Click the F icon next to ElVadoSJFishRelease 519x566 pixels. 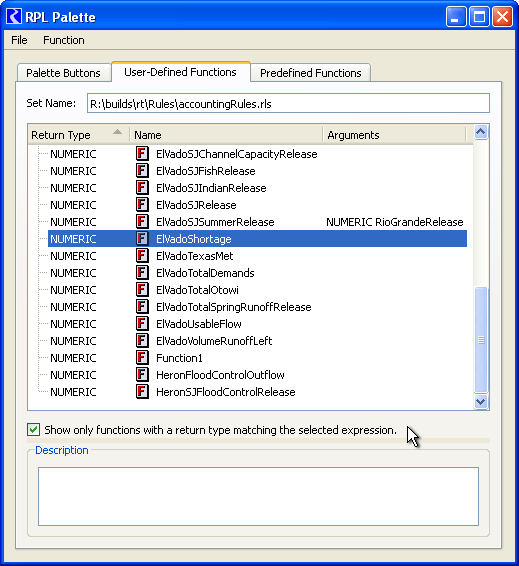[x=142, y=171]
